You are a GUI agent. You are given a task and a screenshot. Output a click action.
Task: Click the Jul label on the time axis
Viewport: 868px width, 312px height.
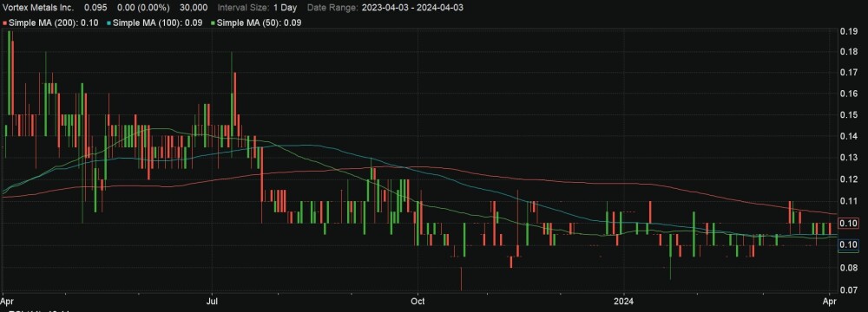click(x=211, y=302)
